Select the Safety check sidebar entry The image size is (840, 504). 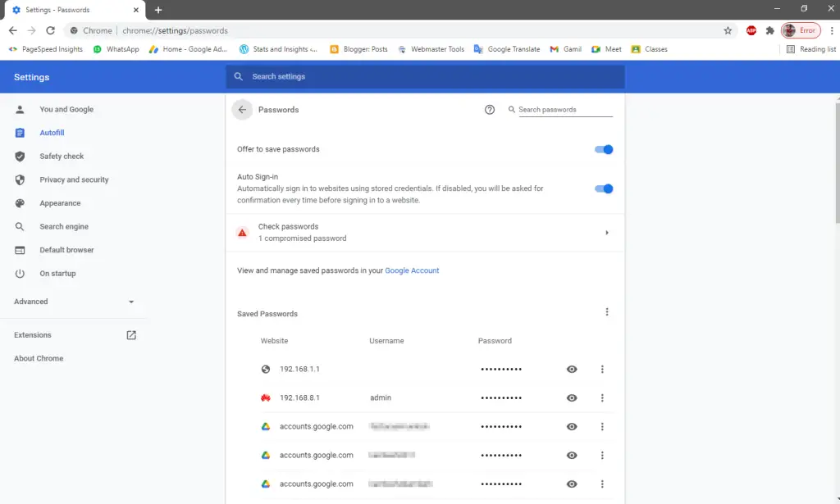(62, 156)
